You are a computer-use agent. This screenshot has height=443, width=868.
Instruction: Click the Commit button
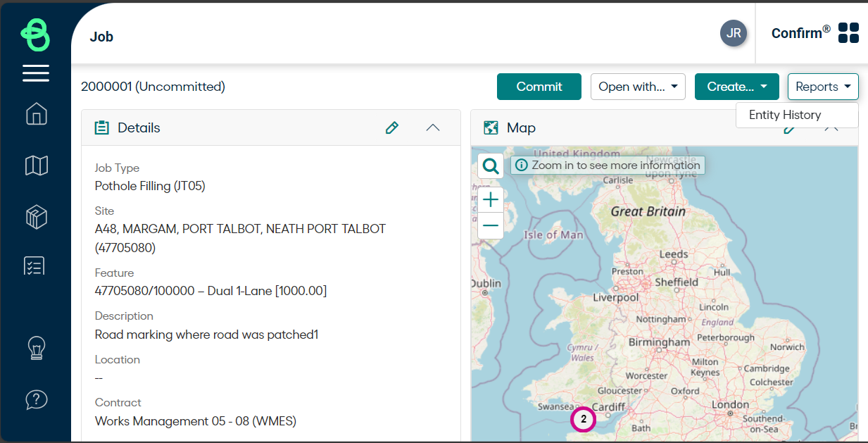[539, 87]
